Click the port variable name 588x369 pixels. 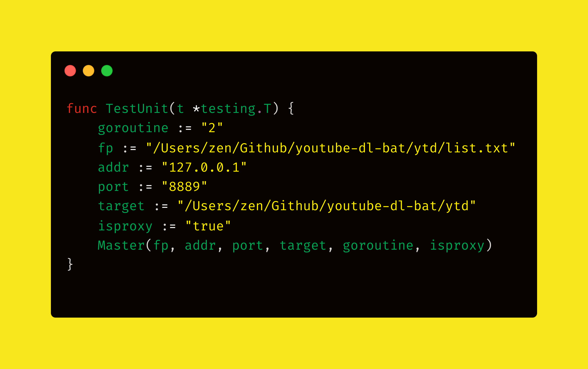(x=113, y=187)
